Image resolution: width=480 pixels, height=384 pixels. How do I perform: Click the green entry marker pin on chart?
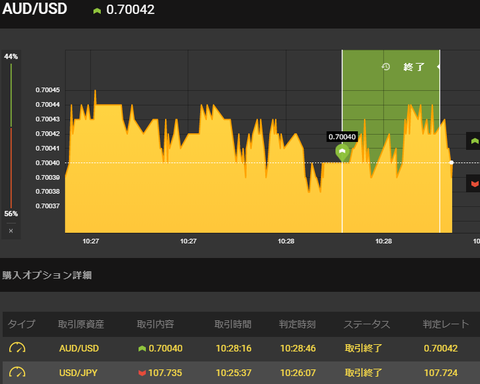click(x=342, y=153)
